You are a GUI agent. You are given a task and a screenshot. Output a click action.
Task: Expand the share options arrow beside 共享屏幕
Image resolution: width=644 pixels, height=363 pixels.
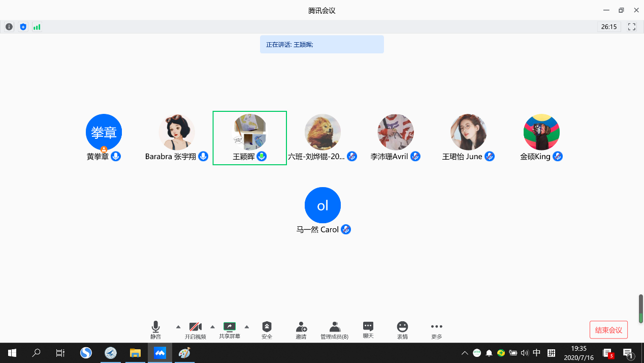pos(247,326)
